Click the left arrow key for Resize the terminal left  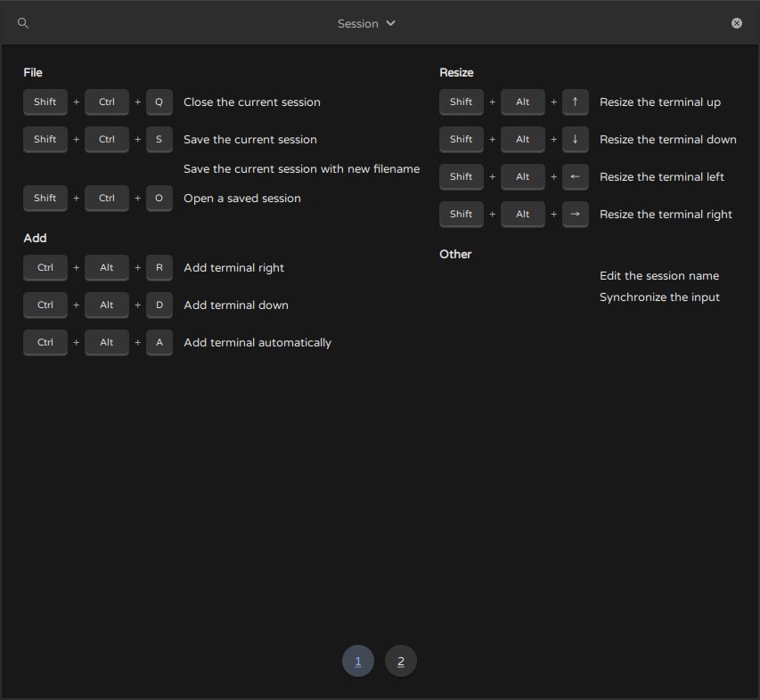(576, 176)
